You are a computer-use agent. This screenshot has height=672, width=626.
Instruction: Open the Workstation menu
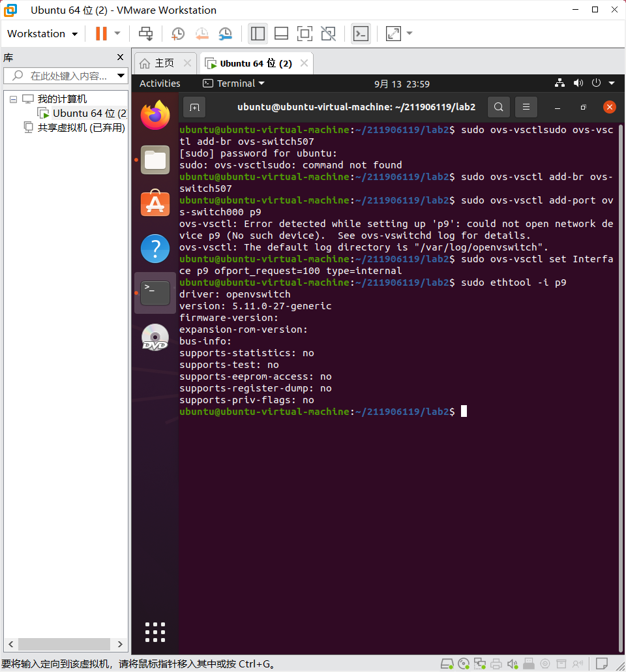coord(42,33)
